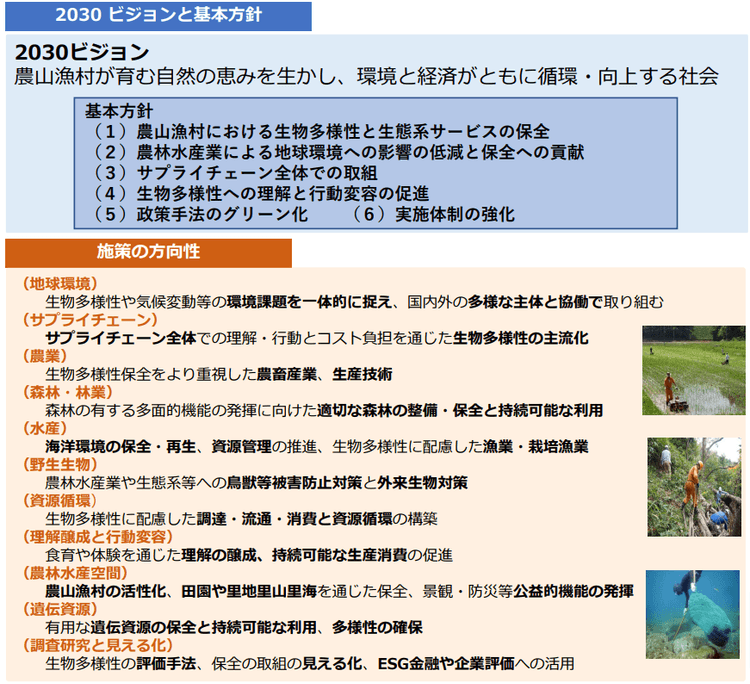
Task: Click the '(水産)' heading
Action: [x=44, y=428]
